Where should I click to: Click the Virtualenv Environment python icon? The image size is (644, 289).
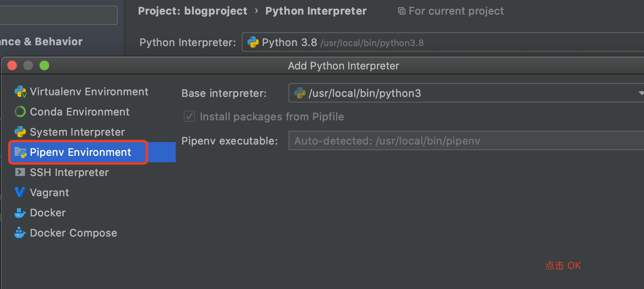(x=20, y=92)
